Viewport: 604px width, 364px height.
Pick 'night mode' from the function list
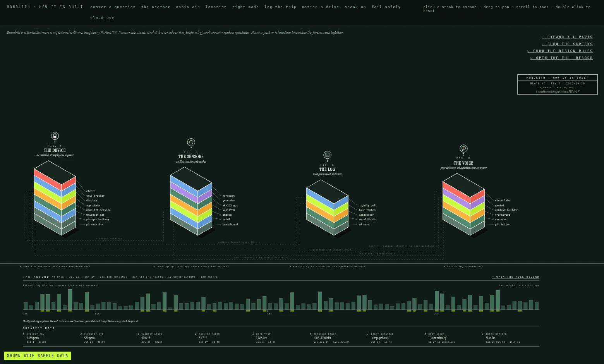pyautogui.click(x=245, y=7)
